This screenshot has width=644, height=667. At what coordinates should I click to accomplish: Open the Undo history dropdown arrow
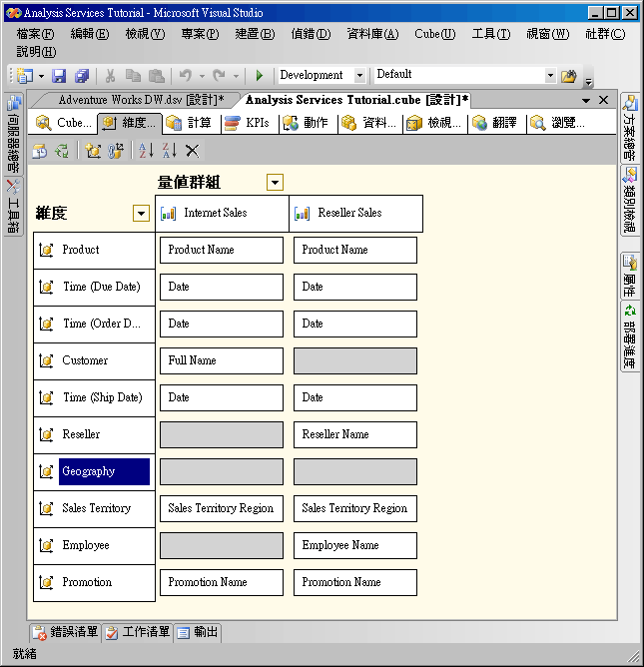pos(202,77)
